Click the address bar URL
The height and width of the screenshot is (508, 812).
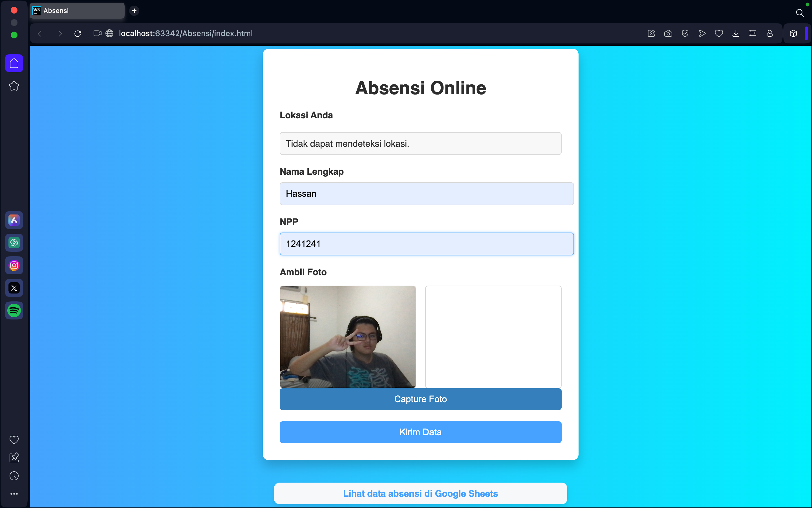pyautogui.click(x=186, y=34)
